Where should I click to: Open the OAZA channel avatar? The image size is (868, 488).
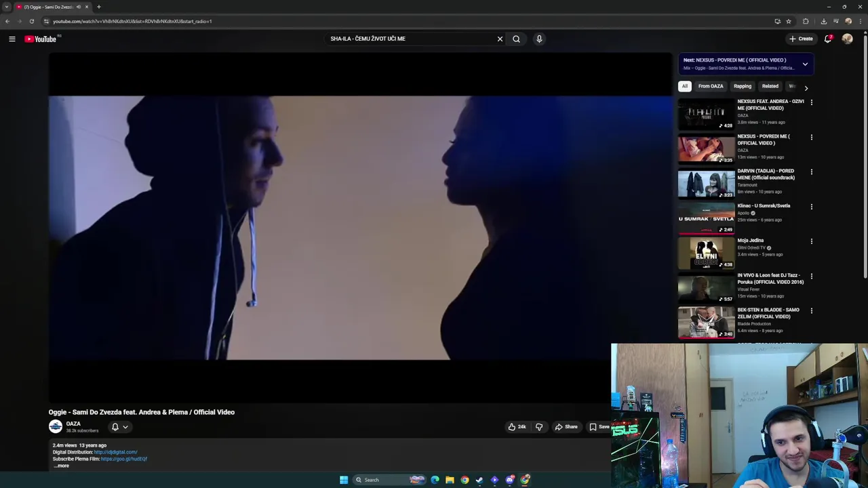point(56,426)
